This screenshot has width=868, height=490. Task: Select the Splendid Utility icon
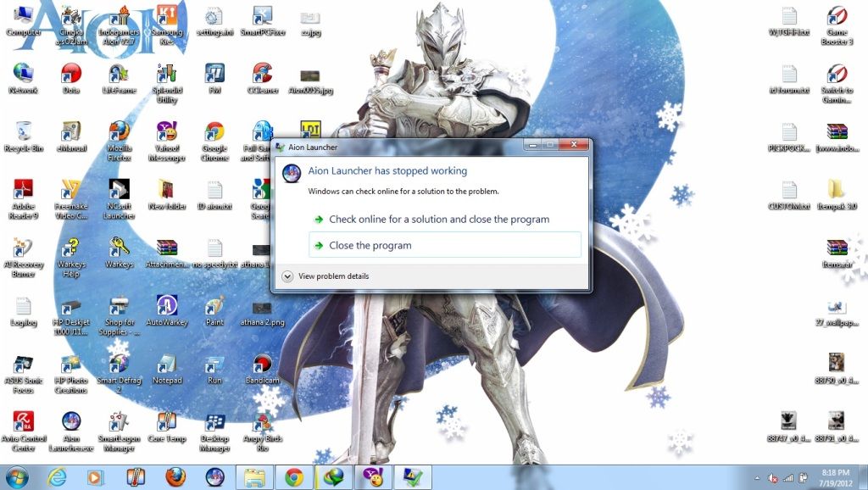click(167, 83)
